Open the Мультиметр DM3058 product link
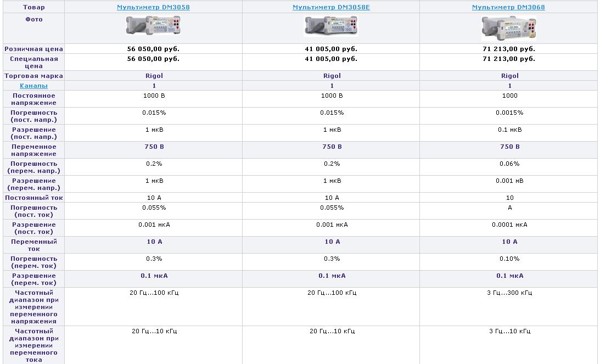This screenshot has height=364, width=600. (x=153, y=7)
